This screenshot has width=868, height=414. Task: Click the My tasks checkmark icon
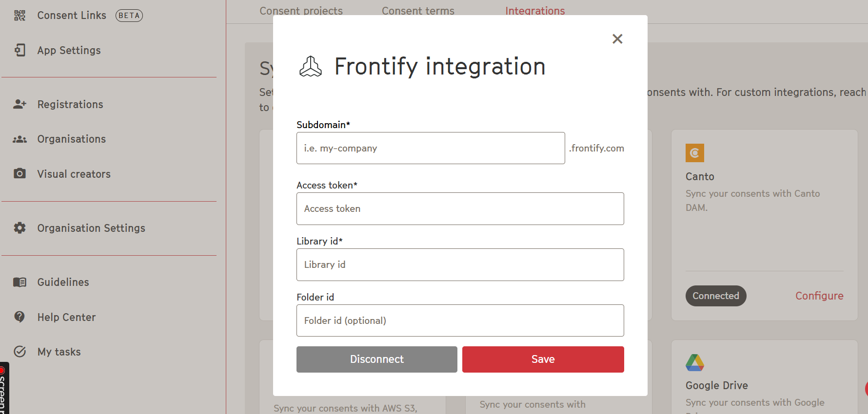[x=20, y=351]
